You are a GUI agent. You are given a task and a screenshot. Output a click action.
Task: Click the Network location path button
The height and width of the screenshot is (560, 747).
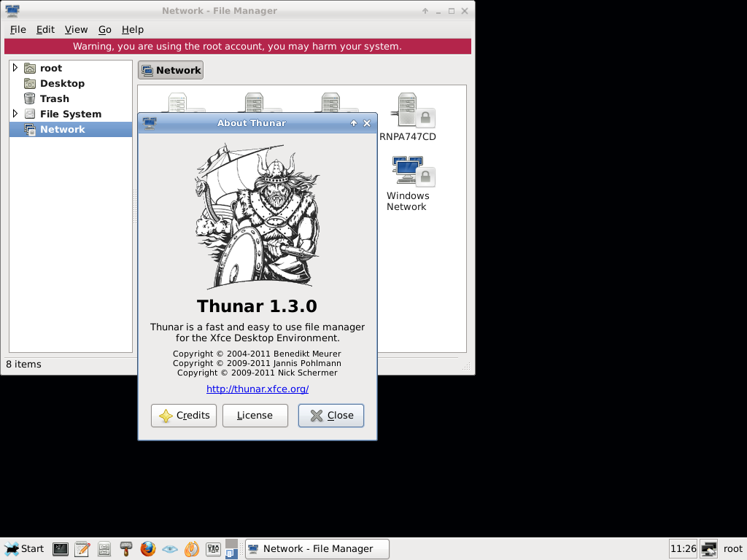click(x=171, y=70)
